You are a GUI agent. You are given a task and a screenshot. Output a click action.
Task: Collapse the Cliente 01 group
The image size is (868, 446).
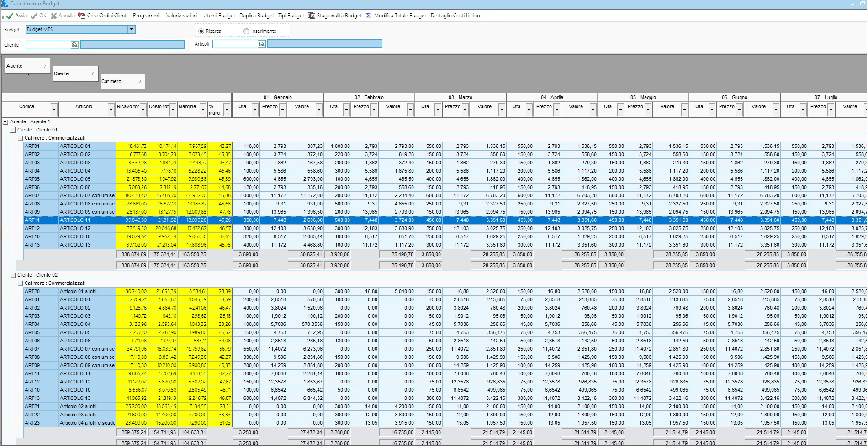pyautogui.click(x=13, y=130)
